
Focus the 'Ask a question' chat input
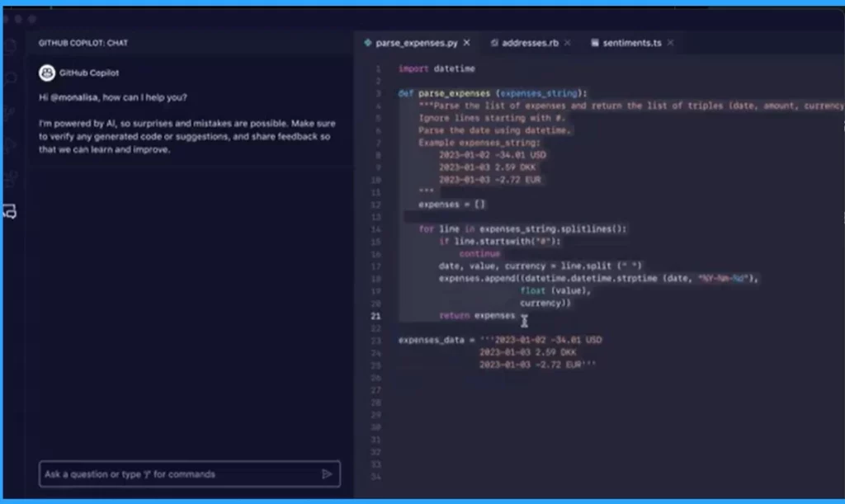tap(189, 473)
